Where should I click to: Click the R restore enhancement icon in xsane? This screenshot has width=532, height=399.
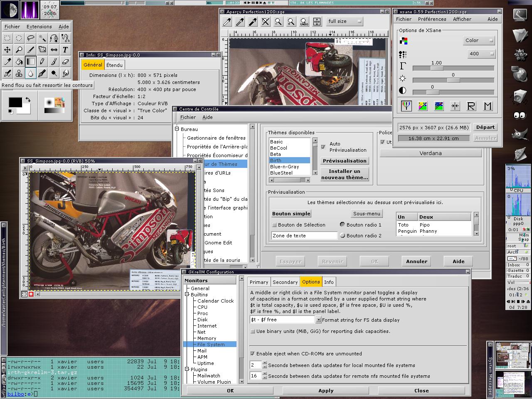pos(471,106)
